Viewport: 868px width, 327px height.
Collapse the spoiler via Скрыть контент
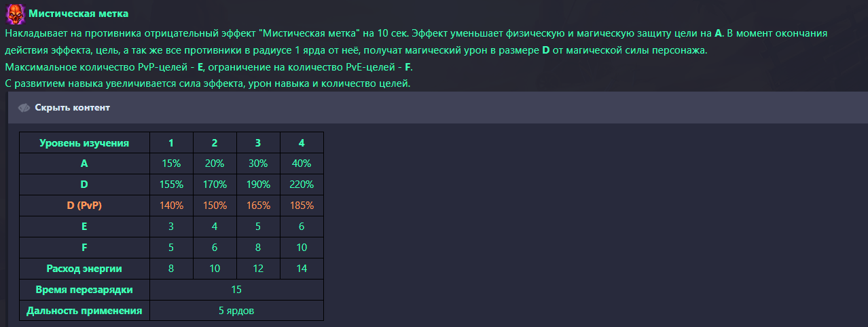pyautogui.click(x=72, y=108)
